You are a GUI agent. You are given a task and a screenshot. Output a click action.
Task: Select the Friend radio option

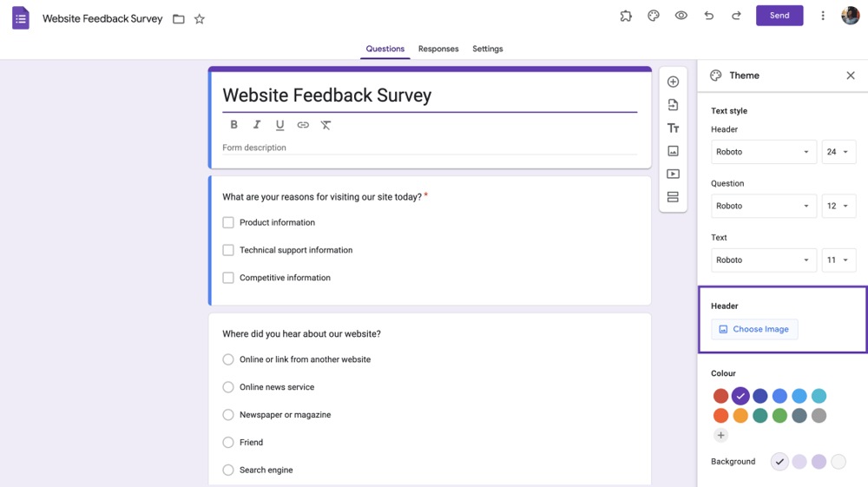pos(228,443)
